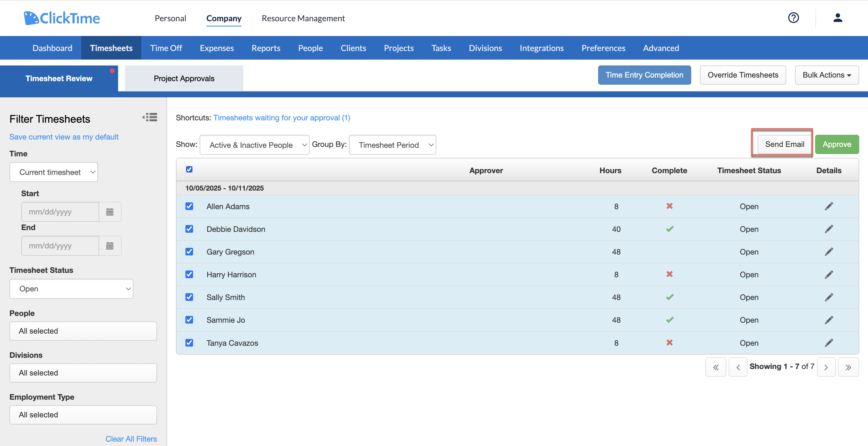The width and height of the screenshot is (868, 446).
Task: Click the ClickTime logo
Action: 62,17
